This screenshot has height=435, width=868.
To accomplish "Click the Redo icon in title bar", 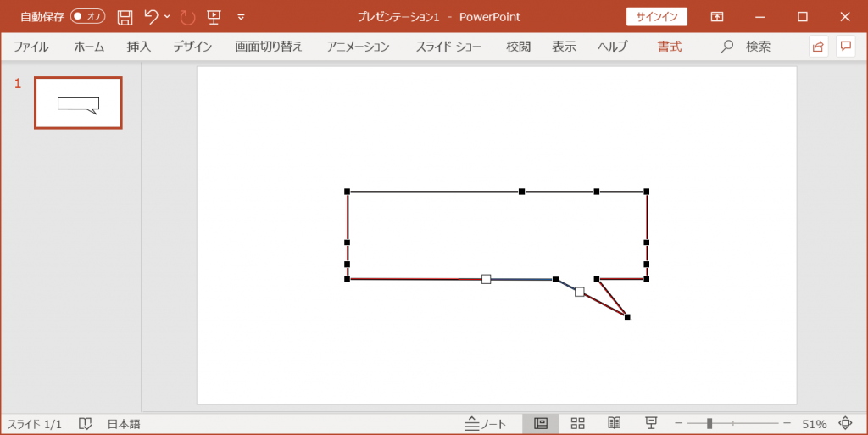I will (187, 17).
